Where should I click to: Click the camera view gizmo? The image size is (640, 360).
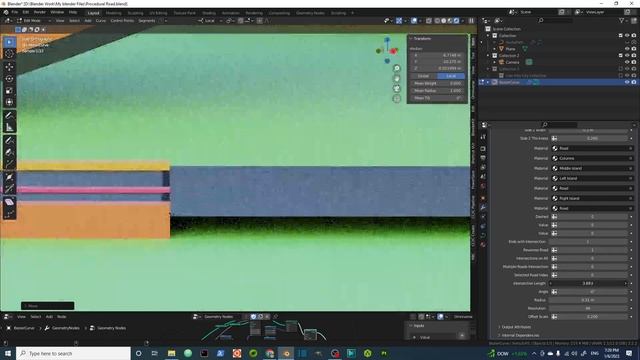coord(396,89)
